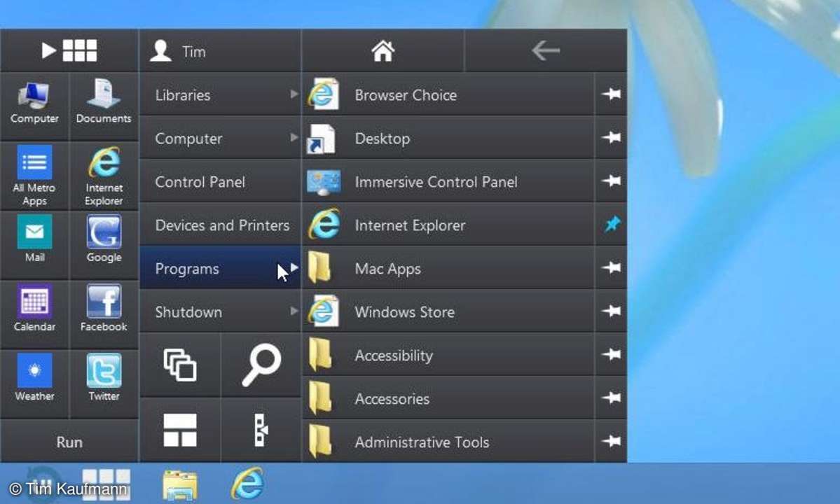Viewport: 840px width, 504px height.
Task: Open Browser Choice in programs list
Action: 448,94
